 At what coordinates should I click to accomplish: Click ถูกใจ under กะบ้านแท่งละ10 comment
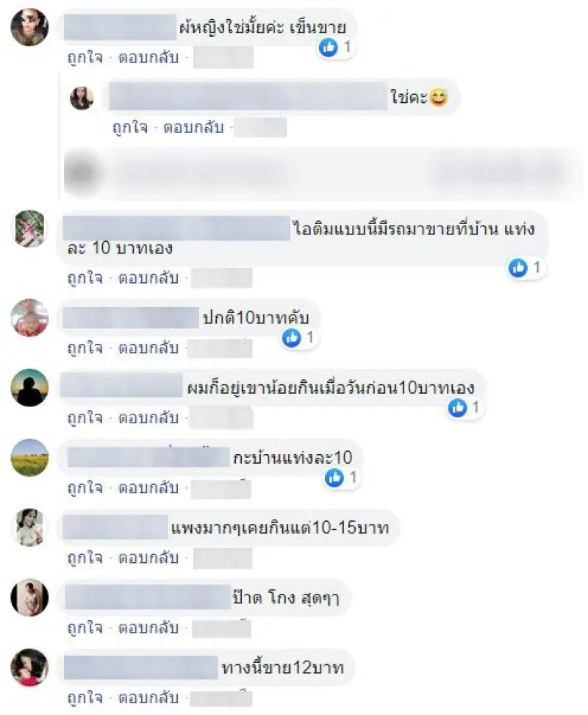point(85,488)
